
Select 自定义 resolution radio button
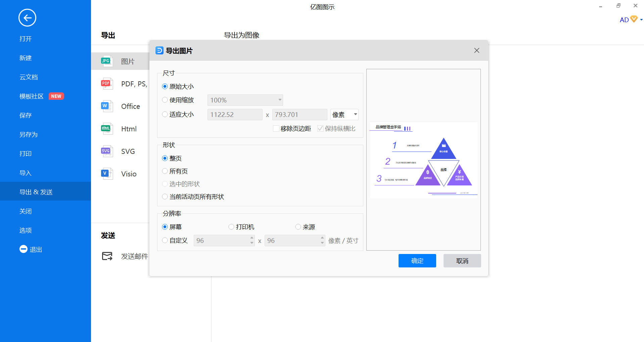click(165, 240)
